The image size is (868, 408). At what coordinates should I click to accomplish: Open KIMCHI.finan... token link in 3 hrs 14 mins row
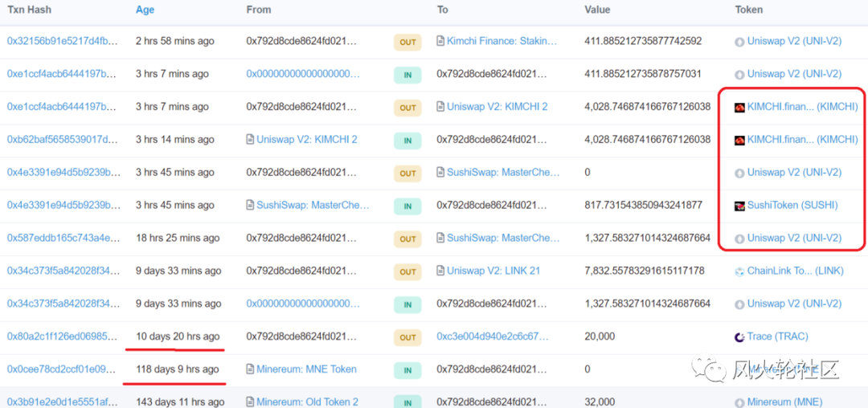pyautogui.click(x=803, y=139)
